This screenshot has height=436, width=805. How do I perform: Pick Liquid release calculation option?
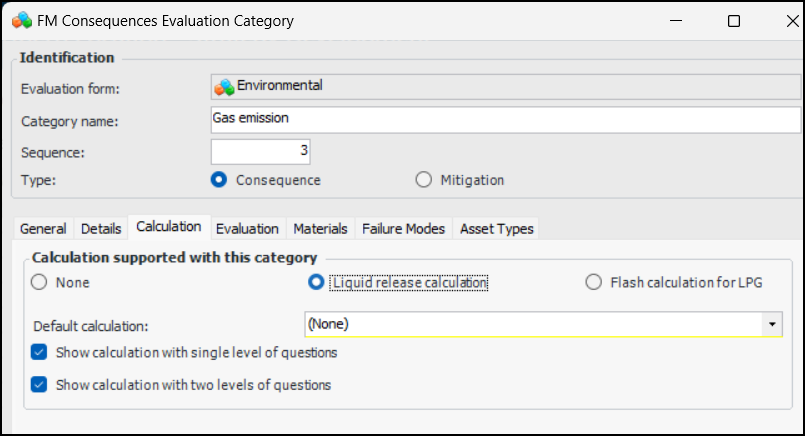(316, 283)
